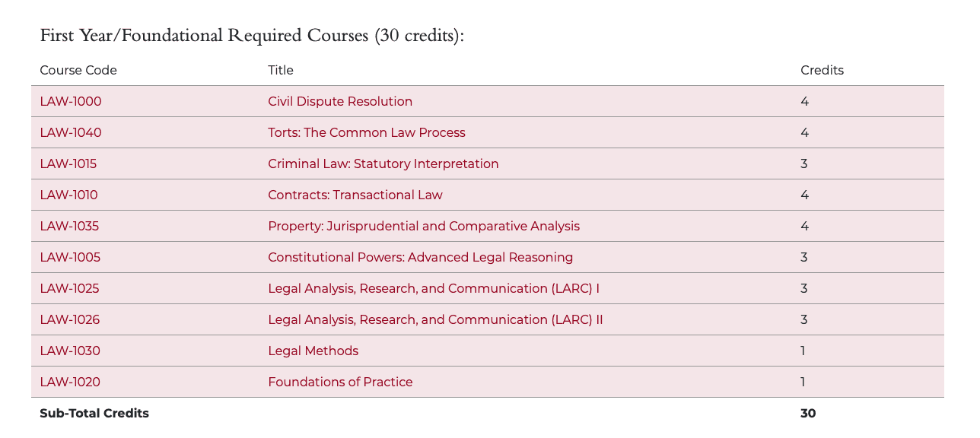Click the LAW-1030 course code
Image resolution: width=980 pixels, height=438 pixels.
[x=70, y=351]
